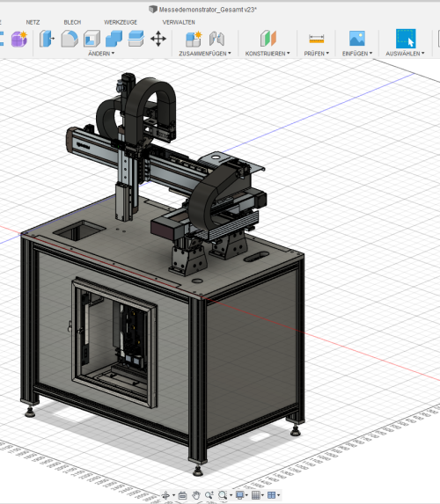Open Display Settings monitor icon
The width and height of the screenshot is (440, 504).
click(x=239, y=495)
